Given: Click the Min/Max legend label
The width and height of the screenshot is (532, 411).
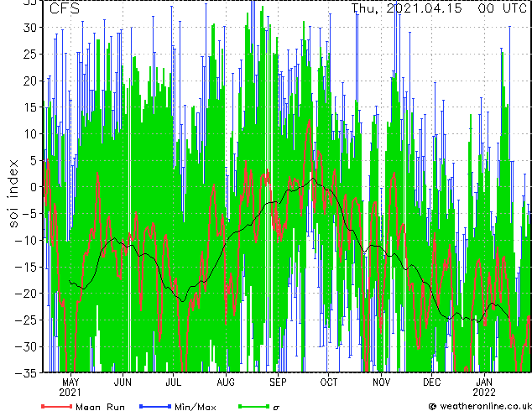Looking at the screenshot, I should coord(196,407).
